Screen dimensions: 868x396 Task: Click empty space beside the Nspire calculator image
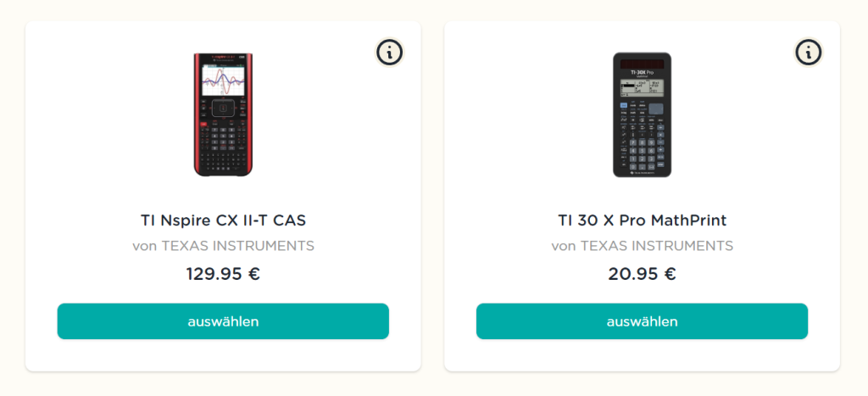click(x=127, y=114)
